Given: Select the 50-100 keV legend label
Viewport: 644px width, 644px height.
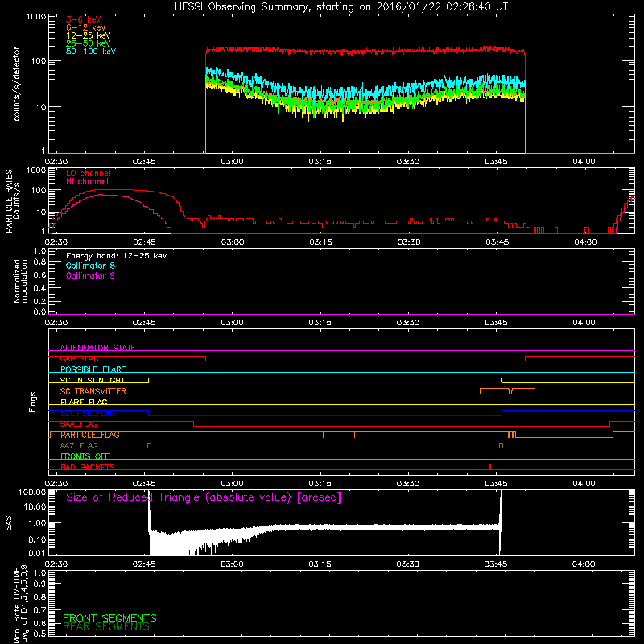Looking at the screenshot, I should [91, 51].
